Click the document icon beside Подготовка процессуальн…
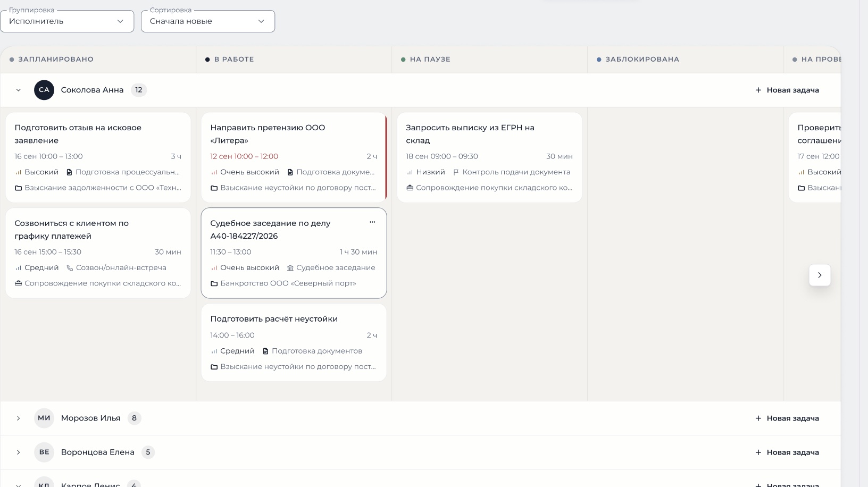The width and height of the screenshot is (868, 487). pyautogui.click(x=69, y=172)
